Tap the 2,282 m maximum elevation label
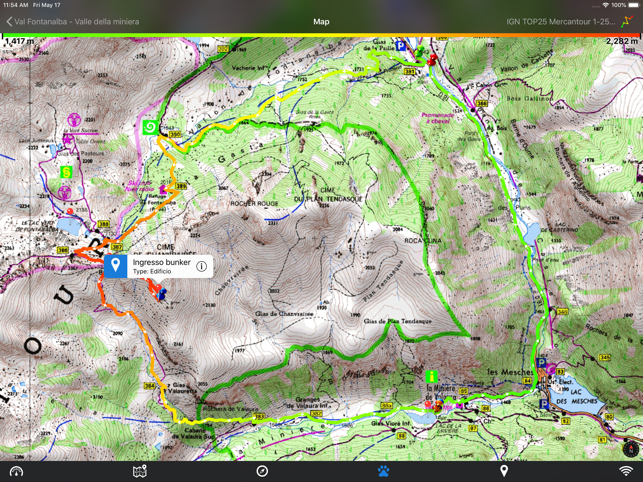This screenshot has height=482, width=643. point(622,41)
